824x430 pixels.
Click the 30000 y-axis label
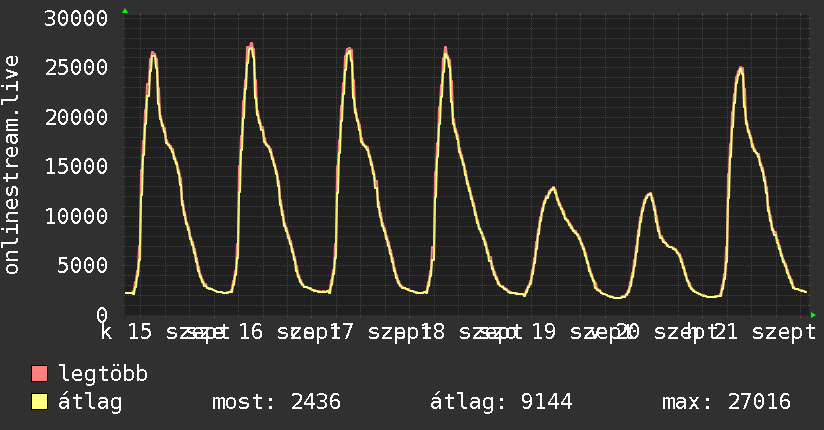76,18
